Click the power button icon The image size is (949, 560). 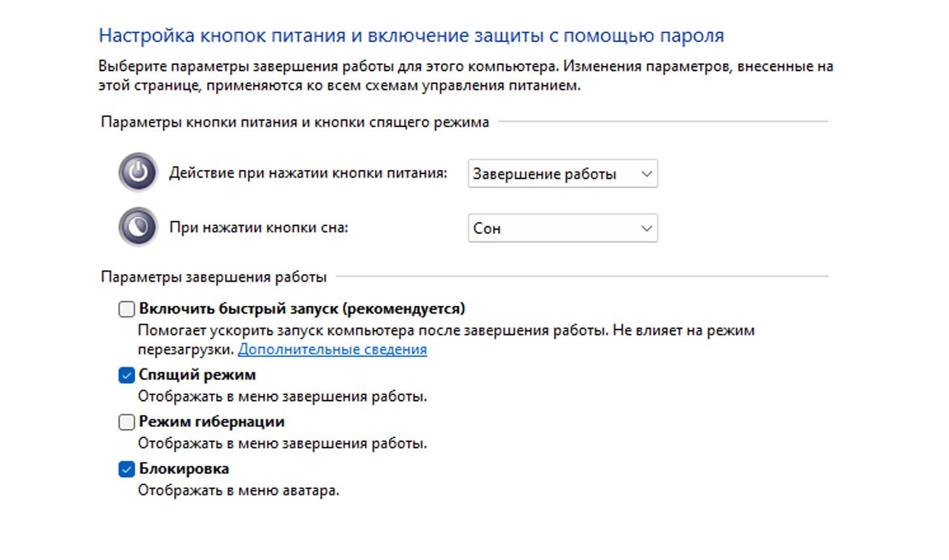click(x=138, y=173)
